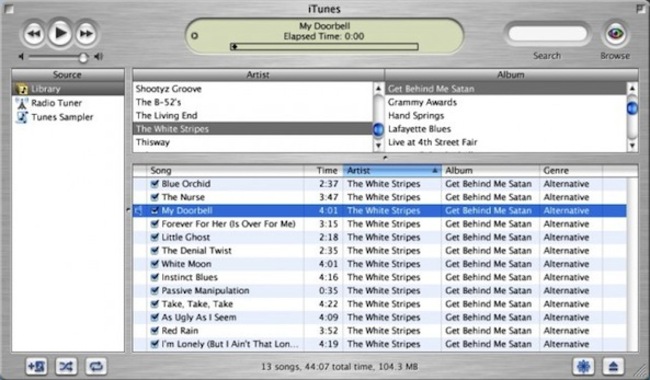Click the visualizer flower icon

point(583,366)
